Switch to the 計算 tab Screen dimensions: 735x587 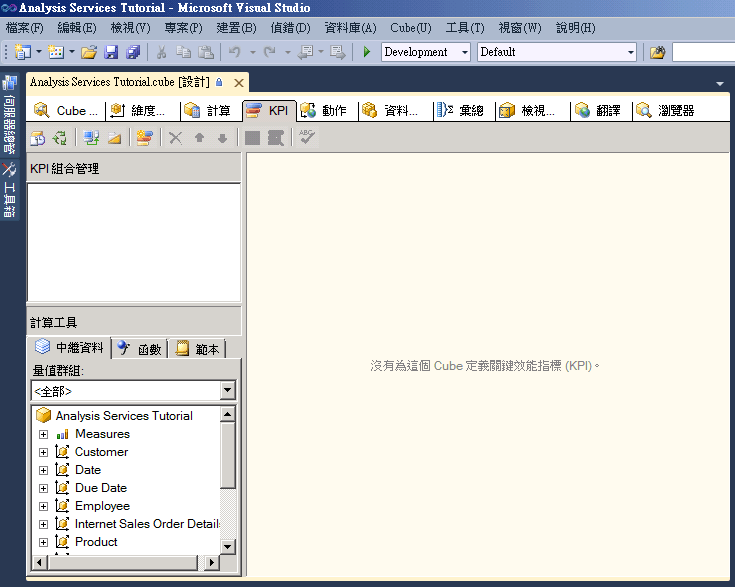coord(210,111)
